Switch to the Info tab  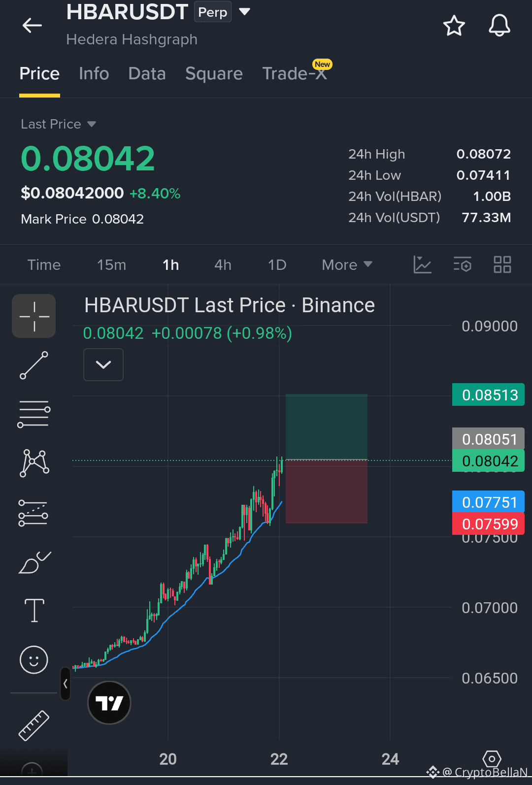click(94, 74)
